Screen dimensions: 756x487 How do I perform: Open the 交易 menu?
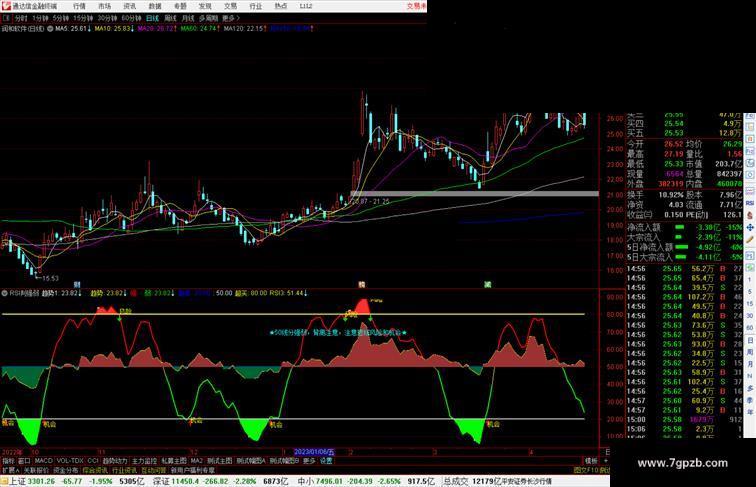pyautogui.click(x=230, y=6)
